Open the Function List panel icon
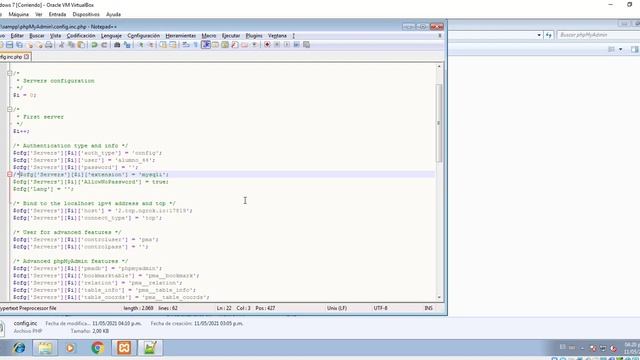This screenshot has width=640, height=360. click(x=235, y=44)
